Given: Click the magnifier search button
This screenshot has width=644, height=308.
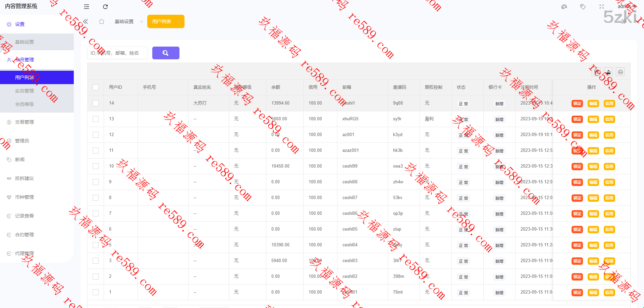Looking at the screenshot, I should pos(166,53).
